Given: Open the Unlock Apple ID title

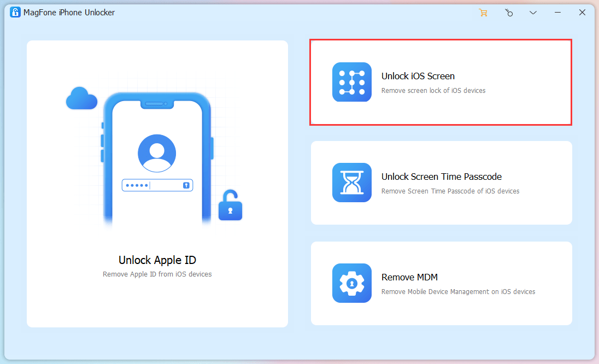Looking at the screenshot, I should click(x=157, y=260).
